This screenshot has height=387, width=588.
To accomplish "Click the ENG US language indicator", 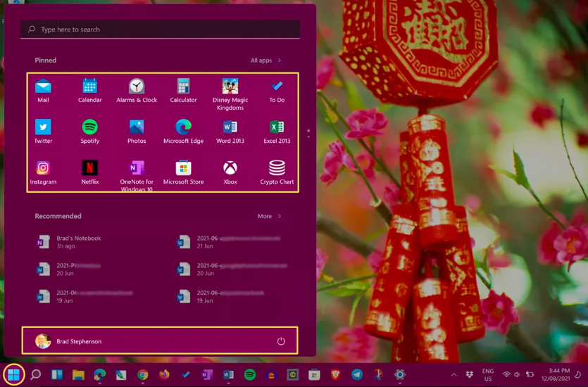I will [x=488, y=374].
